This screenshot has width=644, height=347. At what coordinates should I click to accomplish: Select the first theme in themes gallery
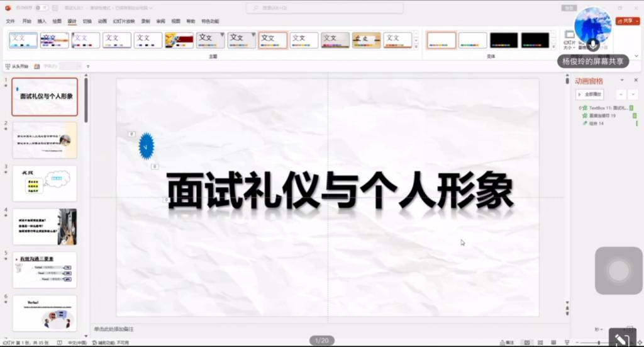tap(23, 40)
